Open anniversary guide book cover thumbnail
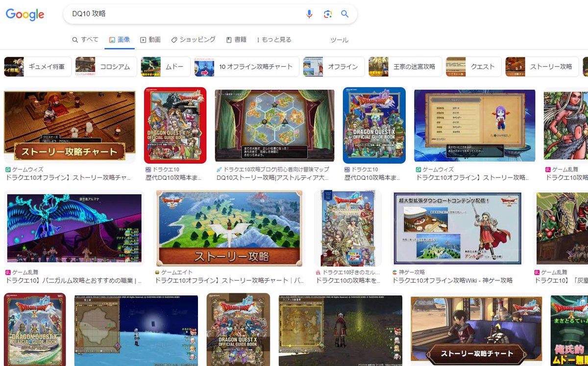 [x=348, y=228]
